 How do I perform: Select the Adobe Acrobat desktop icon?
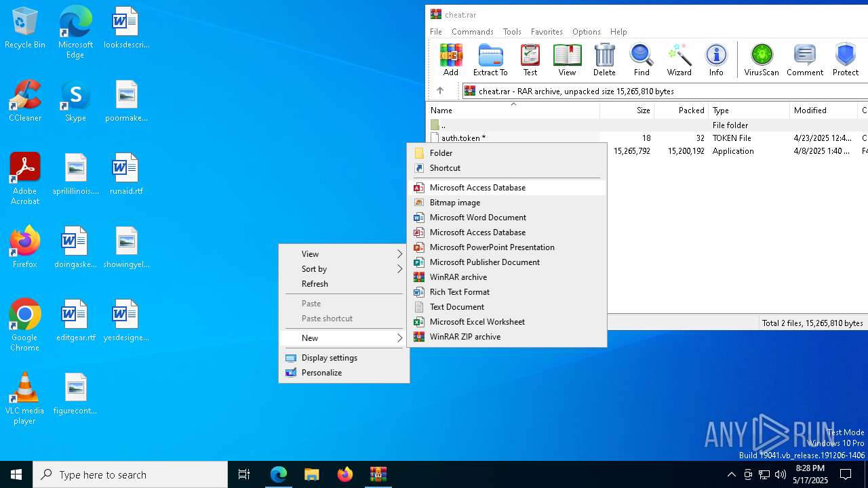(25, 179)
